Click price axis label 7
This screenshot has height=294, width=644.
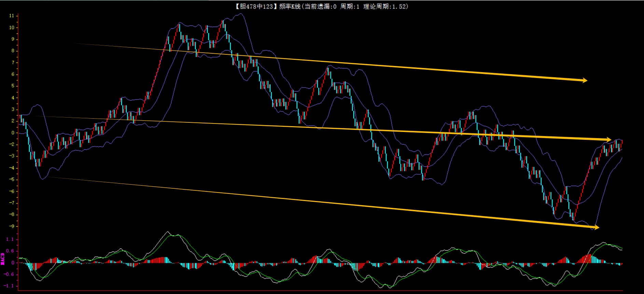coord(13,63)
